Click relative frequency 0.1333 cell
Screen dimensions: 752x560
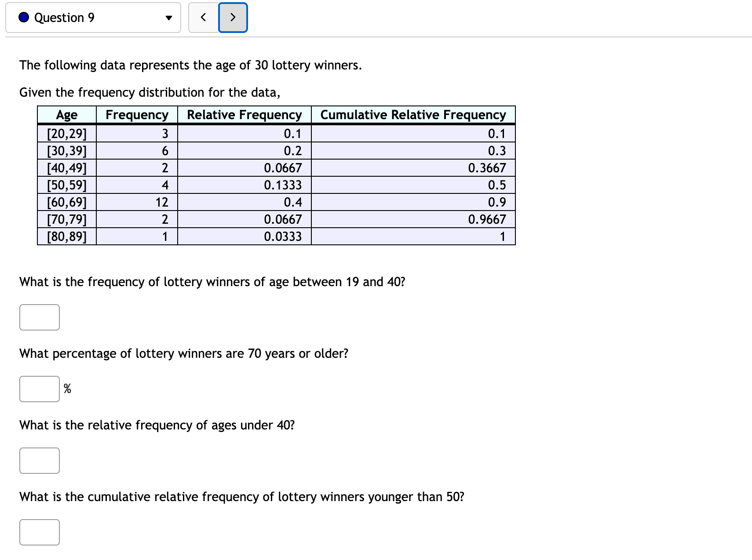245,185
